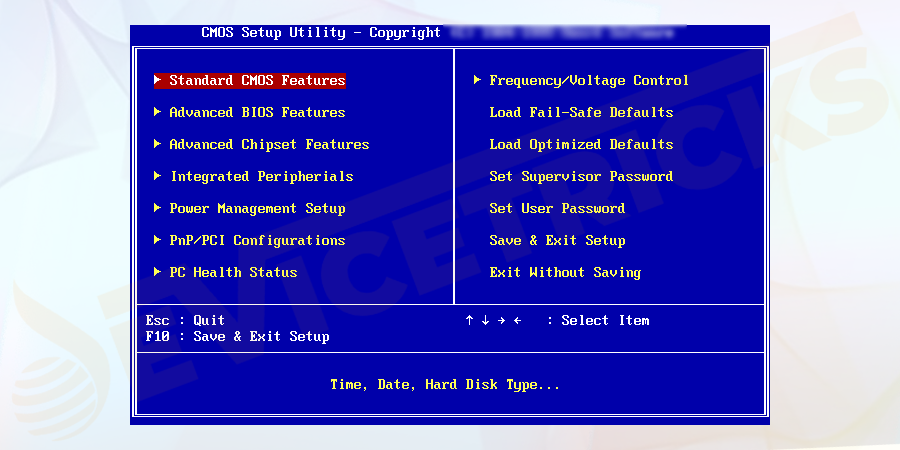Open PC Health Status

tap(233, 273)
